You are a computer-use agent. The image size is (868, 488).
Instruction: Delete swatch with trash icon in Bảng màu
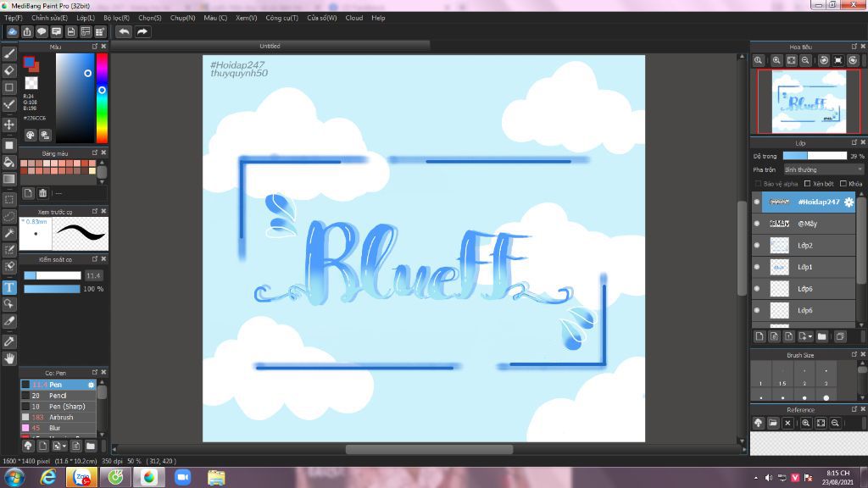(42, 193)
